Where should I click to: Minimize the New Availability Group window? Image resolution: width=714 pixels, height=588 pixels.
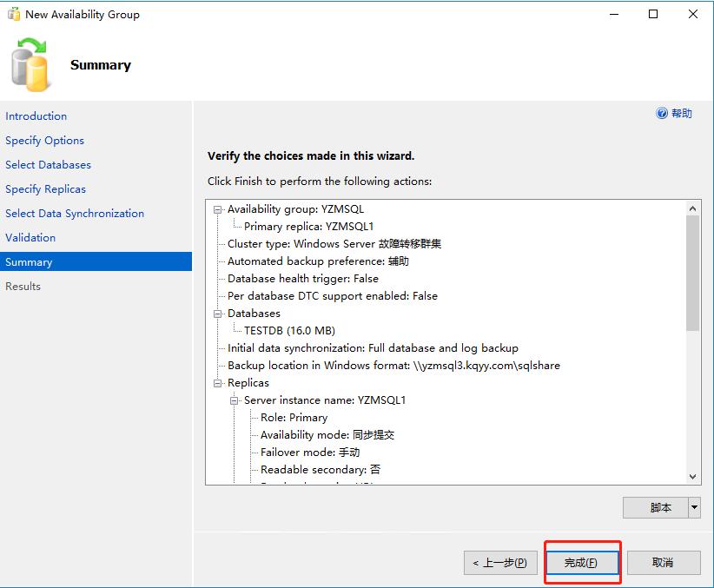click(x=614, y=14)
